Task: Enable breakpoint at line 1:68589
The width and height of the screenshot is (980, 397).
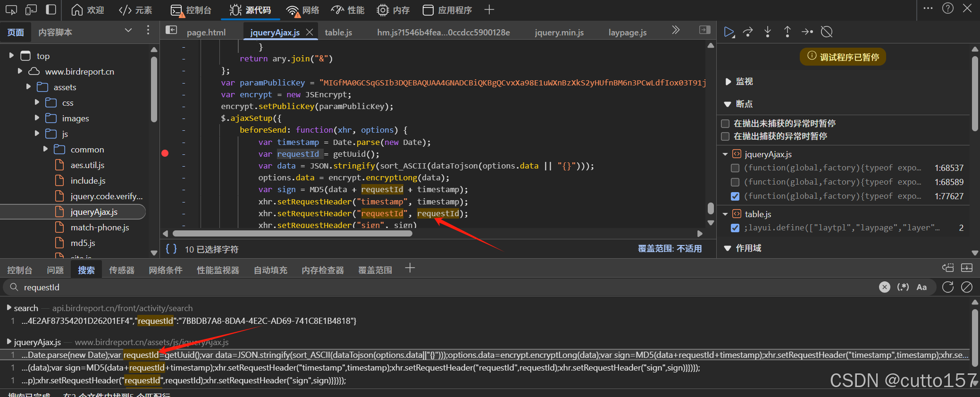Action: pyautogui.click(x=735, y=182)
